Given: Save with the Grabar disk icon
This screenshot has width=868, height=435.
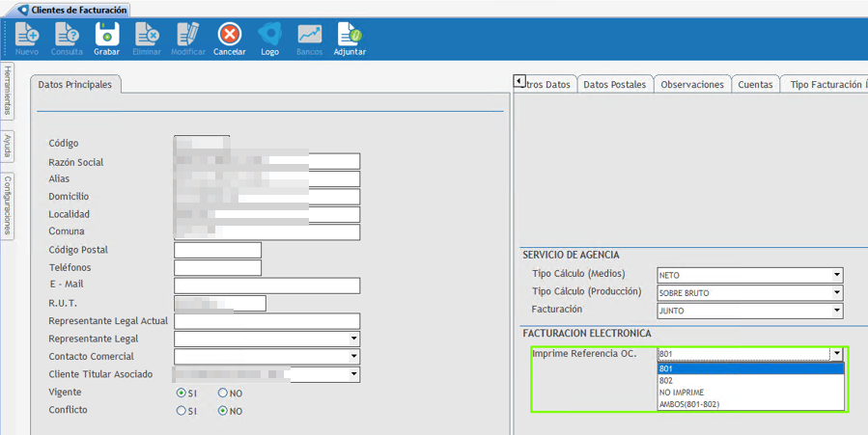Looking at the screenshot, I should coord(107,35).
